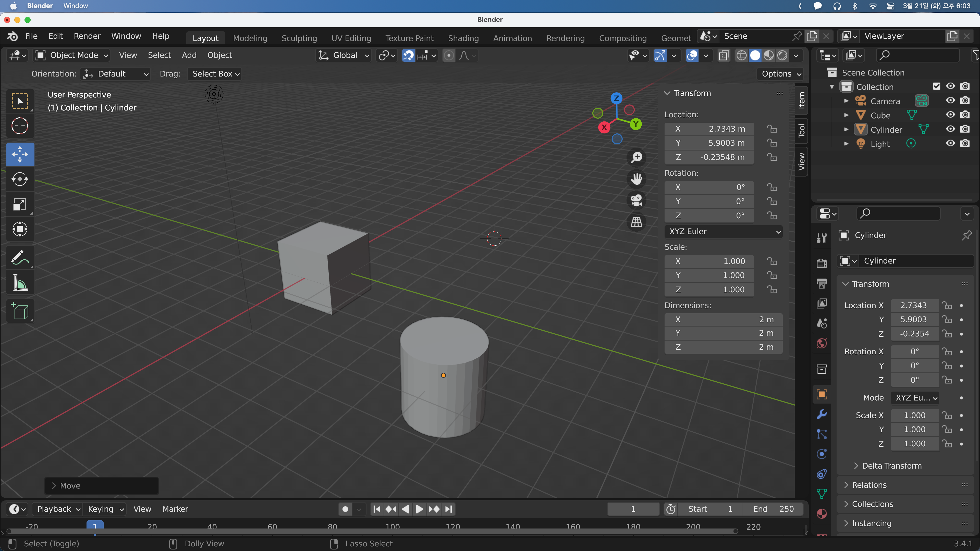980x551 pixels.
Task: Toggle proportional editing button
Action: (449, 56)
